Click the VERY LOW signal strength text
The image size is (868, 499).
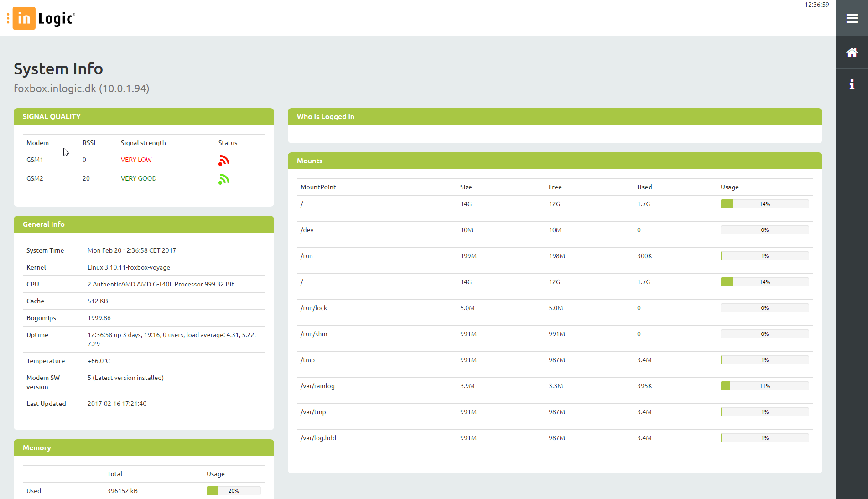136,160
